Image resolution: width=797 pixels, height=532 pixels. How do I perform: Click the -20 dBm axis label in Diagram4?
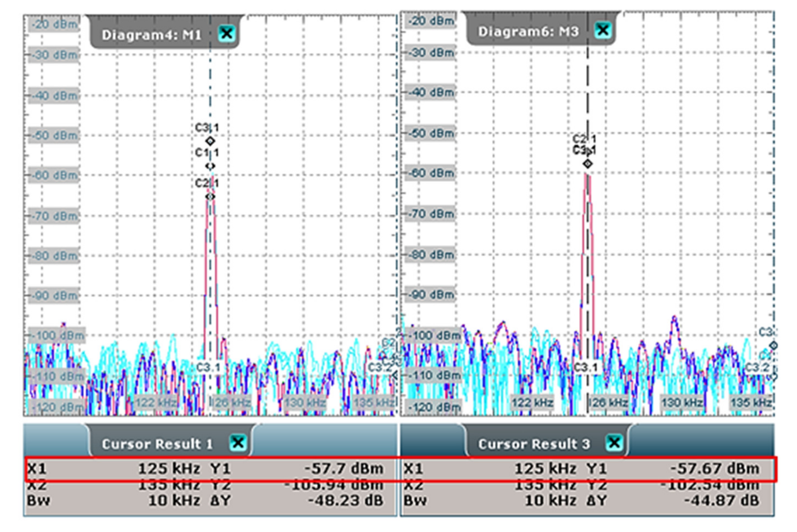pos(54,24)
